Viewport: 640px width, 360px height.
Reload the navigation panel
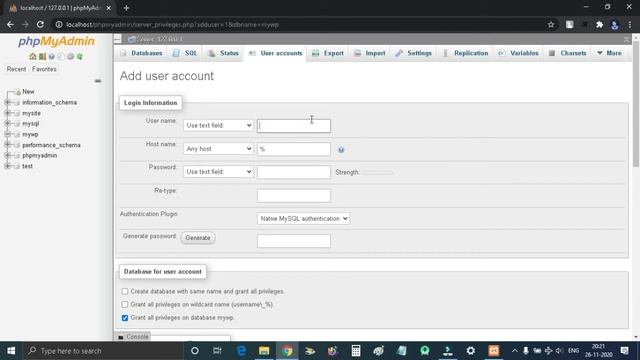[x=80, y=56]
